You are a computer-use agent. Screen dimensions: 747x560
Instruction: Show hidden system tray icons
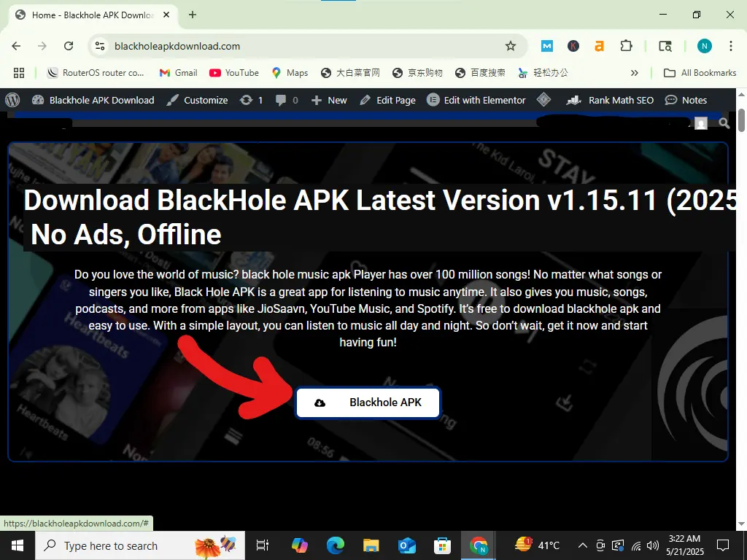583,545
